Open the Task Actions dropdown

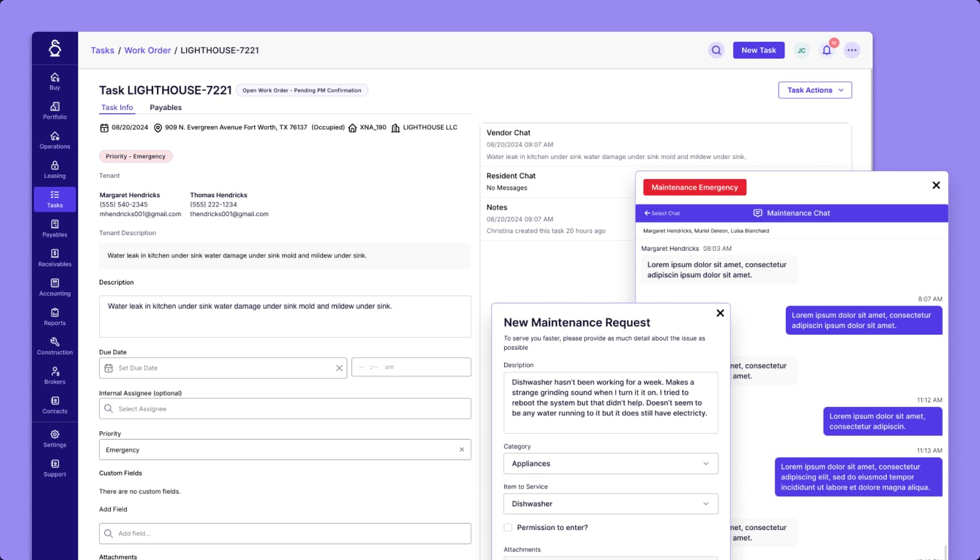coord(814,90)
